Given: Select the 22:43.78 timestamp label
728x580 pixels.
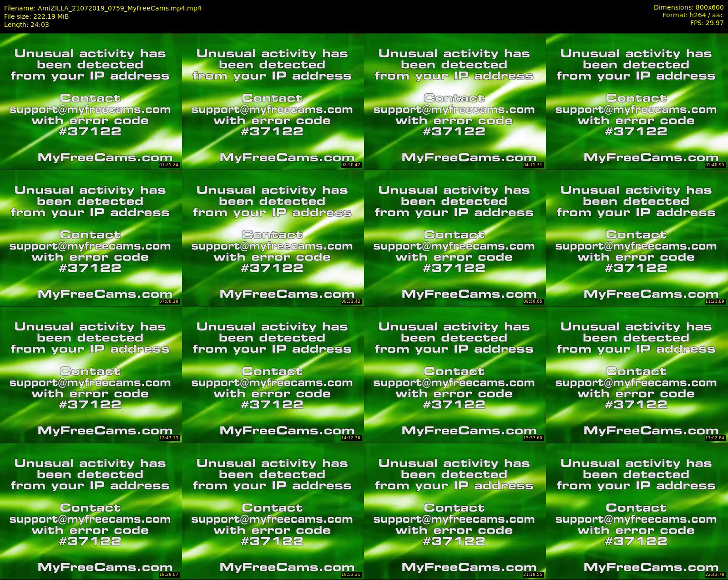Looking at the screenshot, I should click(715, 575).
